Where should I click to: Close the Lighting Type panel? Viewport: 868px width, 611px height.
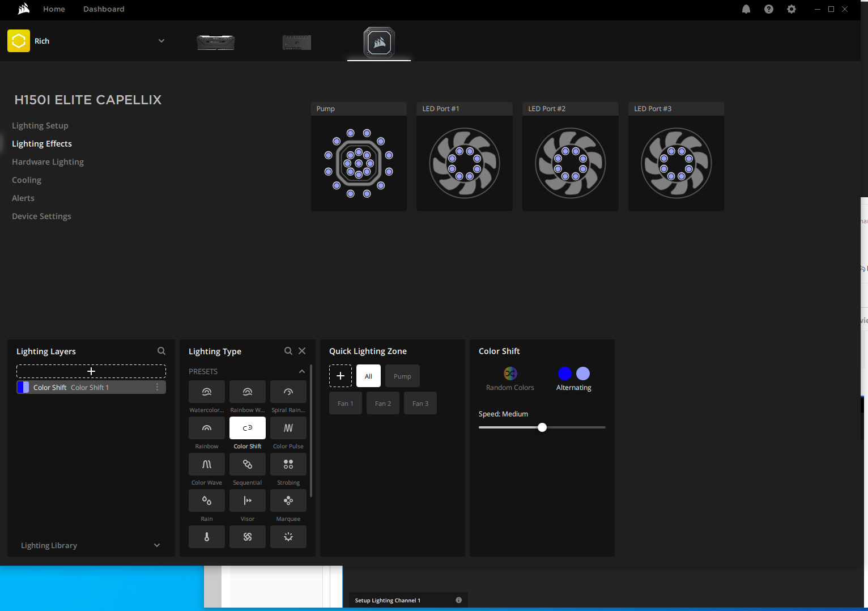pyautogui.click(x=302, y=351)
